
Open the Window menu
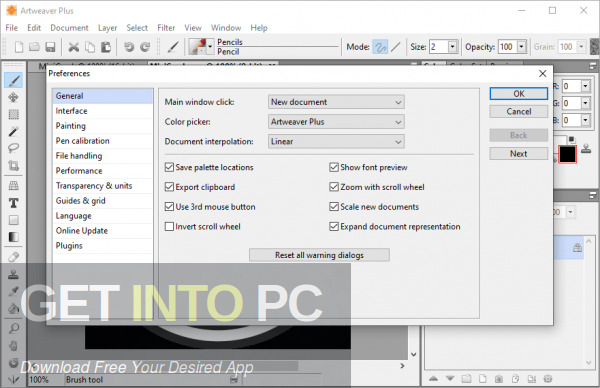tap(226, 28)
